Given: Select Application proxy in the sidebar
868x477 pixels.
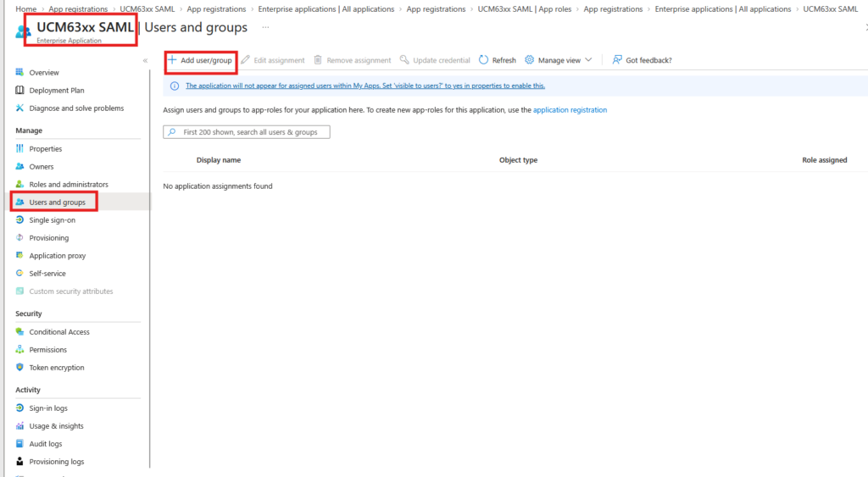Looking at the screenshot, I should [x=58, y=256].
